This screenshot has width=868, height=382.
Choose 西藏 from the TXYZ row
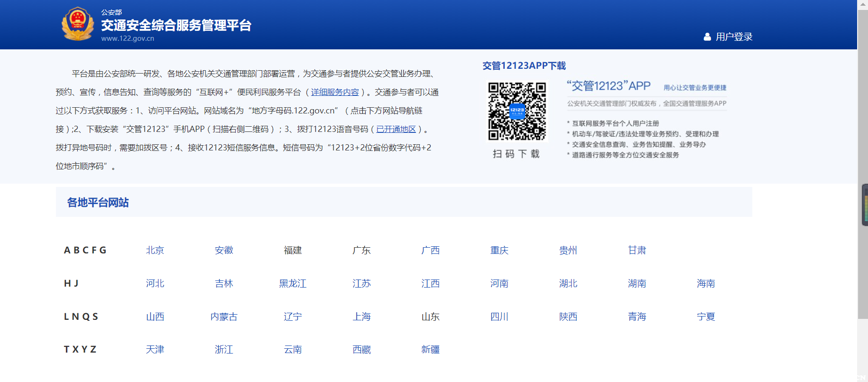point(361,349)
